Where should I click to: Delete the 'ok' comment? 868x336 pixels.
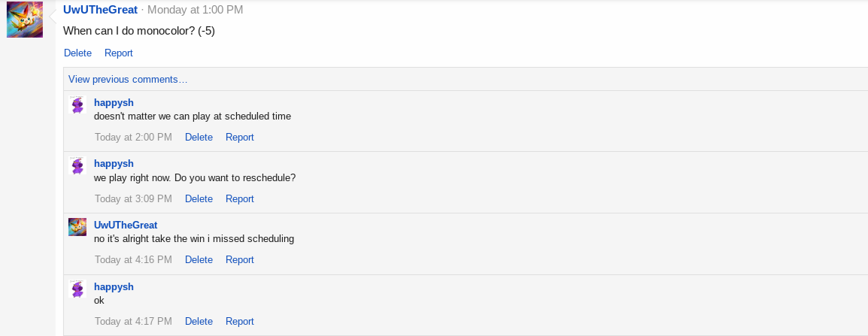(199, 321)
